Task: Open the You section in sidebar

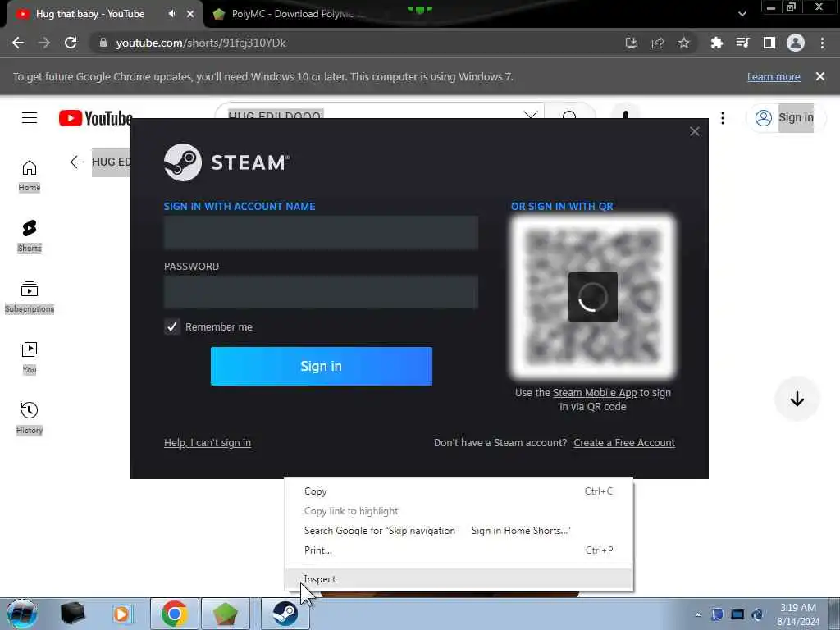Action: click(x=30, y=358)
